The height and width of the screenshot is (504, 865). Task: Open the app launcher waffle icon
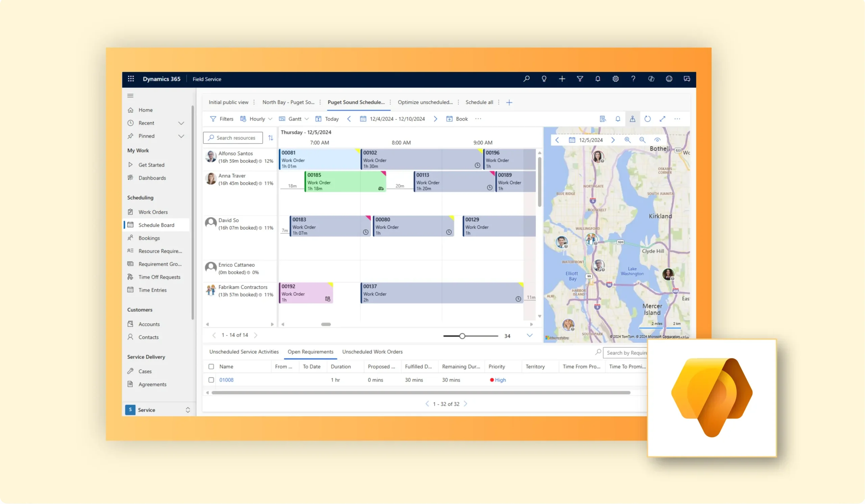131,79
